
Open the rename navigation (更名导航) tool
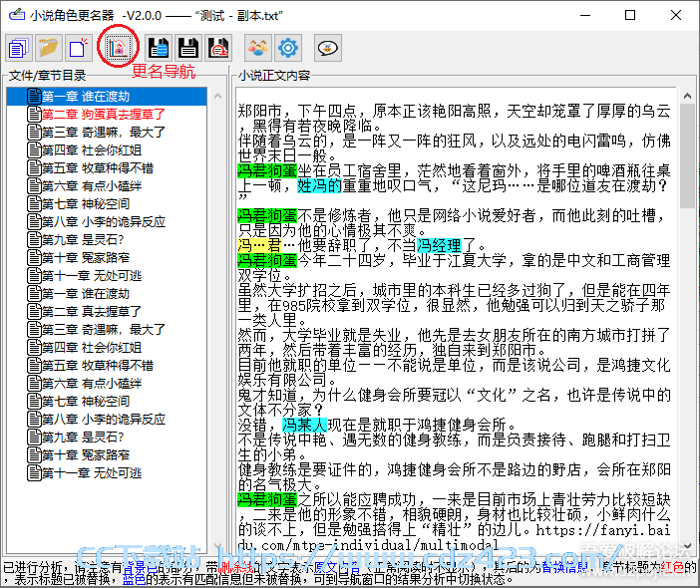click(x=118, y=47)
